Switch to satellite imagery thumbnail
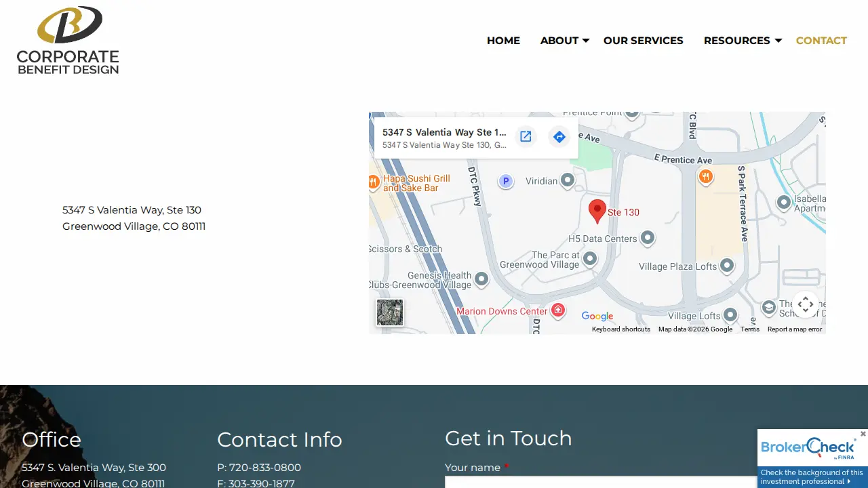Image resolution: width=868 pixels, height=488 pixels. [x=390, y=312]
